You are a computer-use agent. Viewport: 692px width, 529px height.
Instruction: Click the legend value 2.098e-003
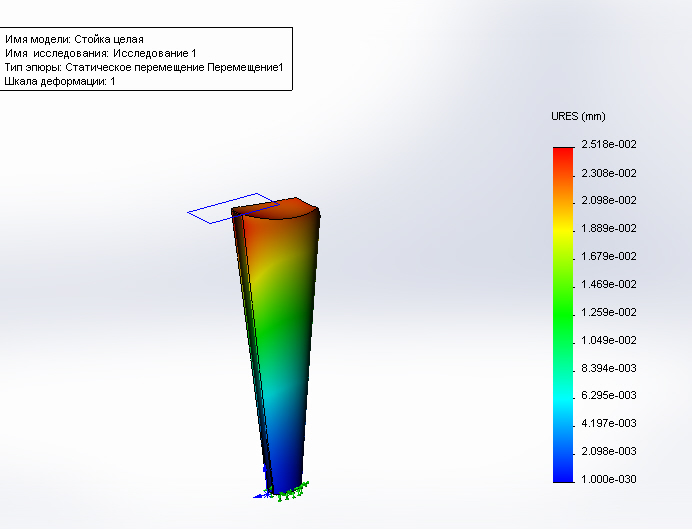coord(609,451)
